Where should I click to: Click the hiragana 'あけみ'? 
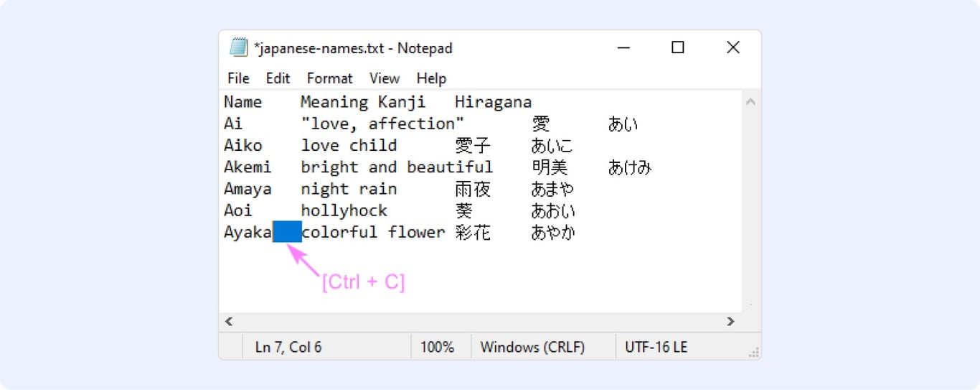(x=630, y=167)
